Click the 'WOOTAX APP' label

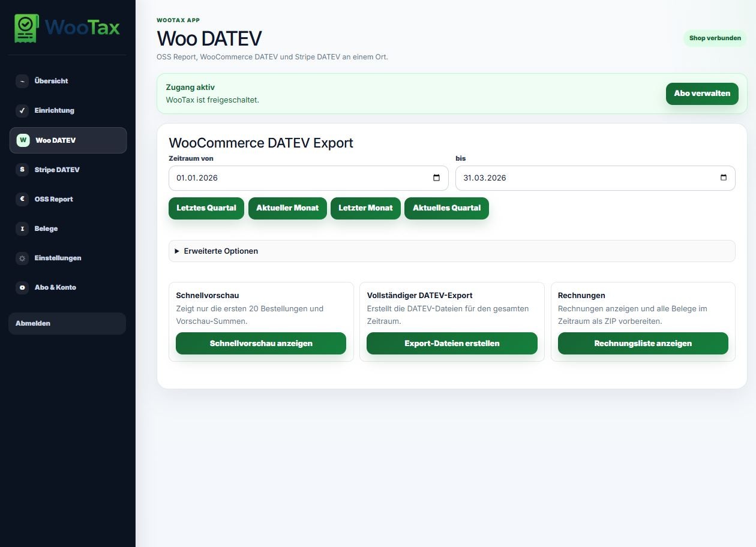178,20
